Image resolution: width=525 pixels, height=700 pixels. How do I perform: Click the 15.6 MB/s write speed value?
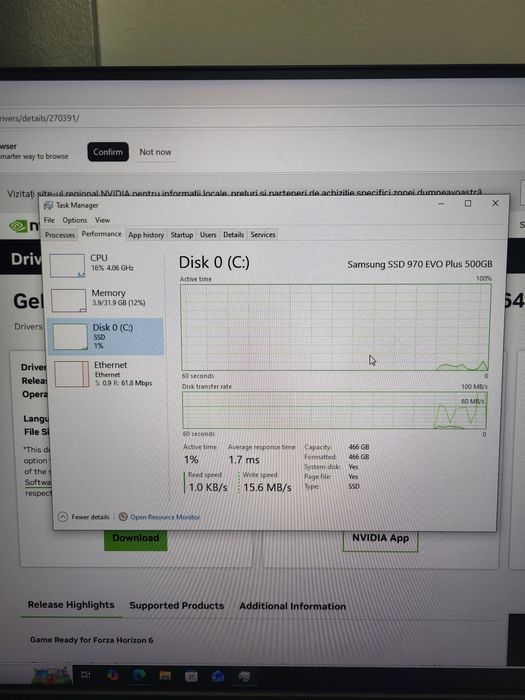[267, 488]
